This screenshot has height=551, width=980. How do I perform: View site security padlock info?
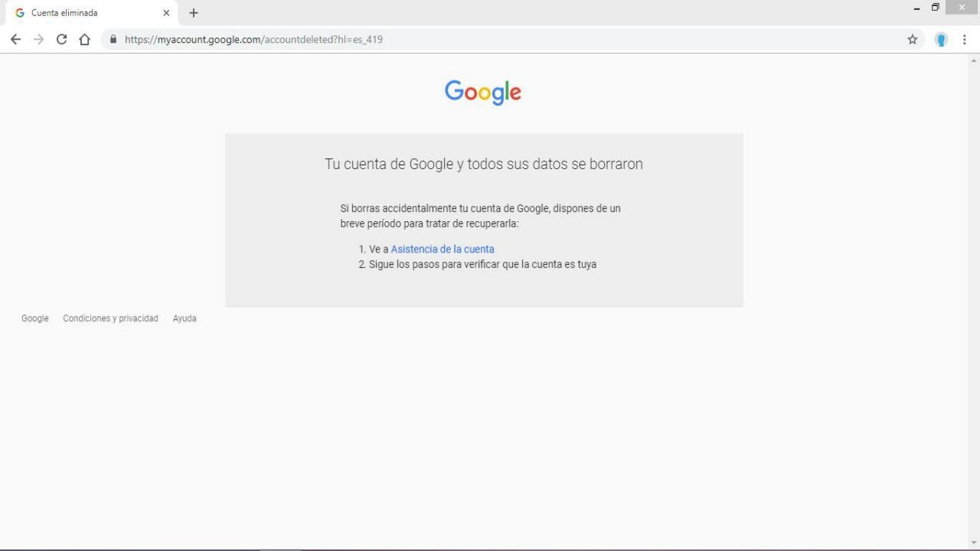[x=113, y=39]
